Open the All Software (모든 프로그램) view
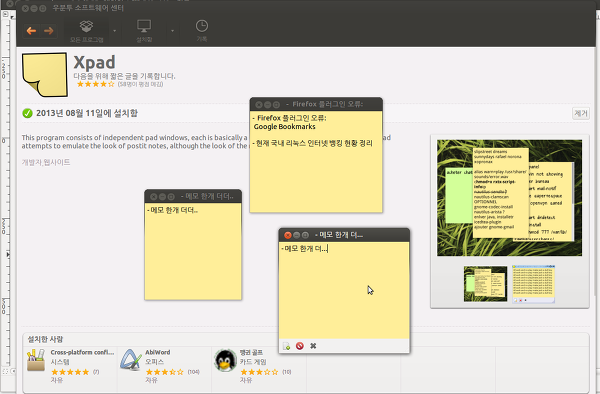Image resolution: width=600 pixels, height=394 pixels. point(86,31)
